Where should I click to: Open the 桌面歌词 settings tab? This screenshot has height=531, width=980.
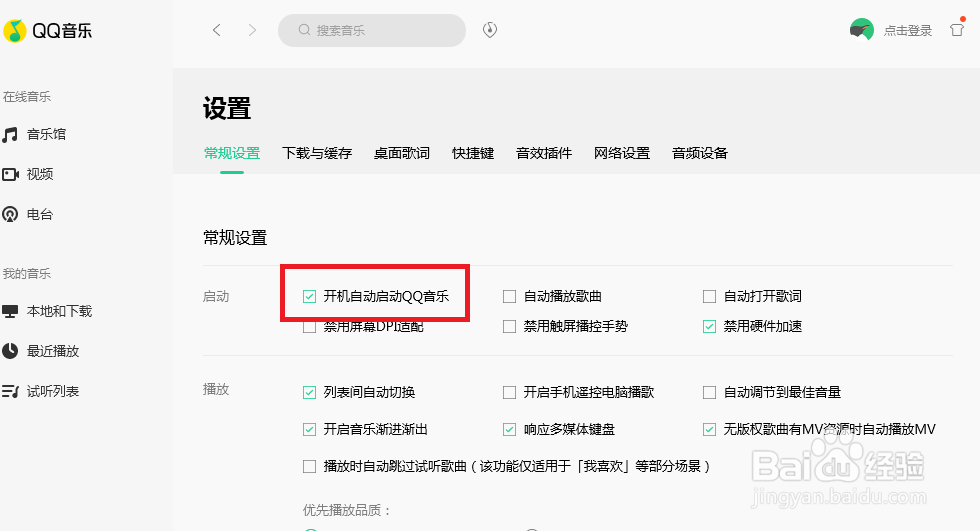coord(402,153)
